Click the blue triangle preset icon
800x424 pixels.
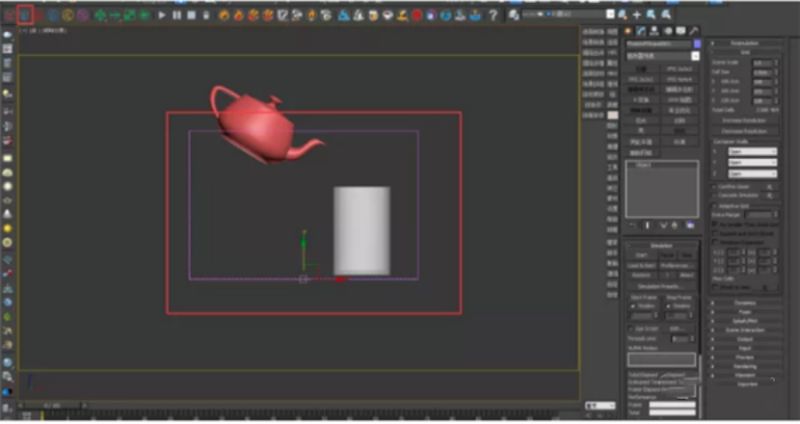tap(344, 15)
